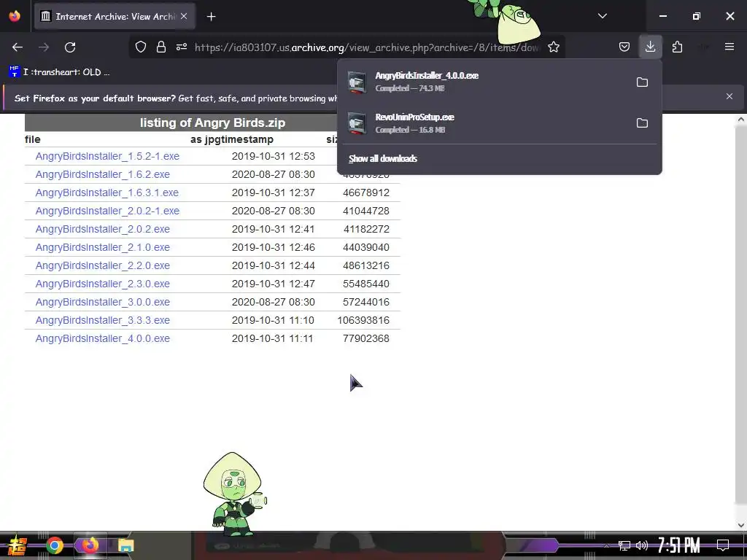Switch to Firefox on the taskbar
Screen dimensions: 747x560
click(x=90, y=545)
